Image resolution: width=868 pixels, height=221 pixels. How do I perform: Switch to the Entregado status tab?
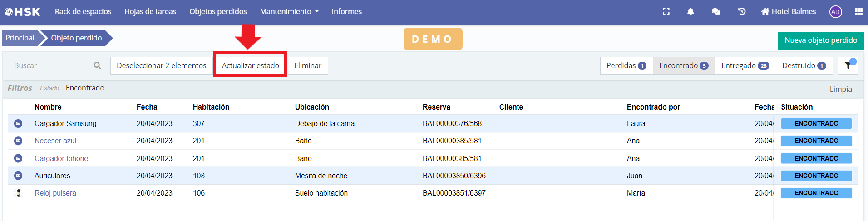[x=745, y=65]
